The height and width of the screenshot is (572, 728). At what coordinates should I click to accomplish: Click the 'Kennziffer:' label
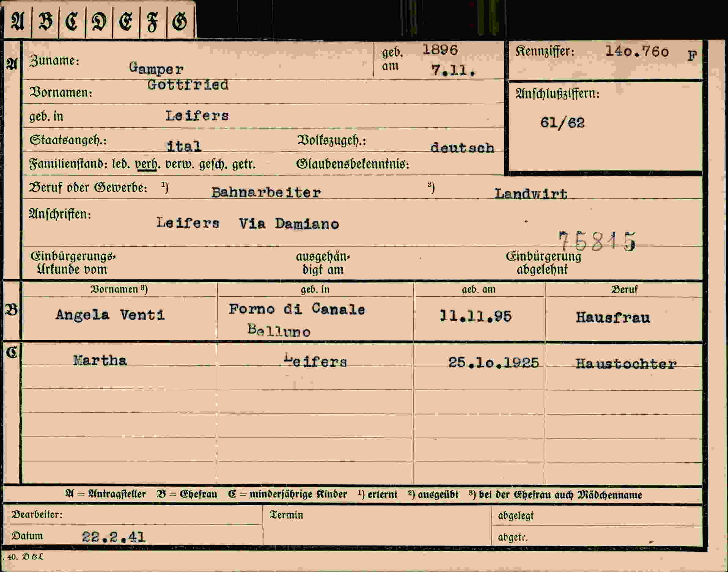coord(545,51)
